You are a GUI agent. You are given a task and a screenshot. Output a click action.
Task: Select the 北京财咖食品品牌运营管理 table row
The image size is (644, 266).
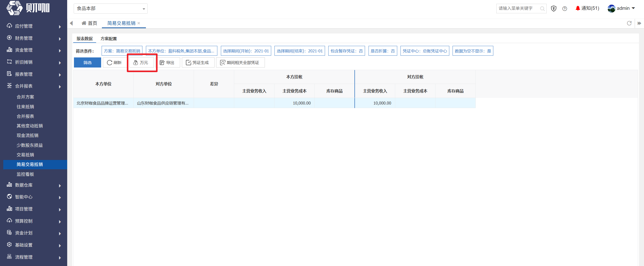(274, 103)
